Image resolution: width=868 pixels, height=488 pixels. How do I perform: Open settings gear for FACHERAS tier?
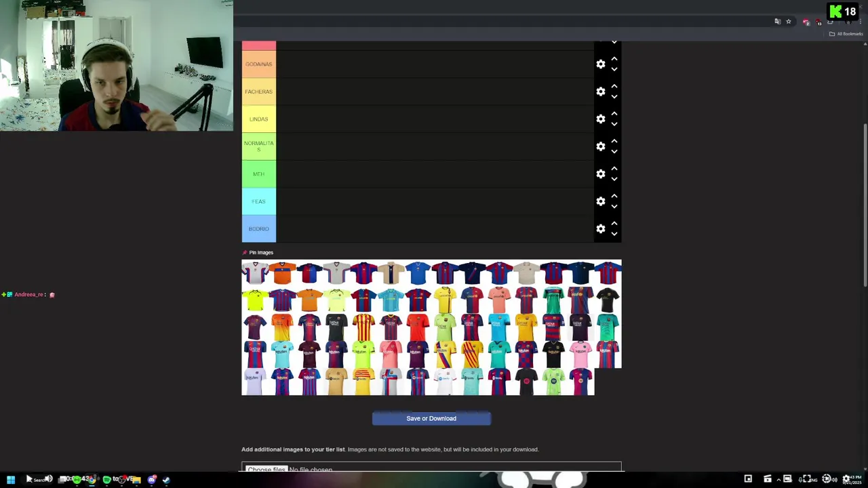click(601, 91)
